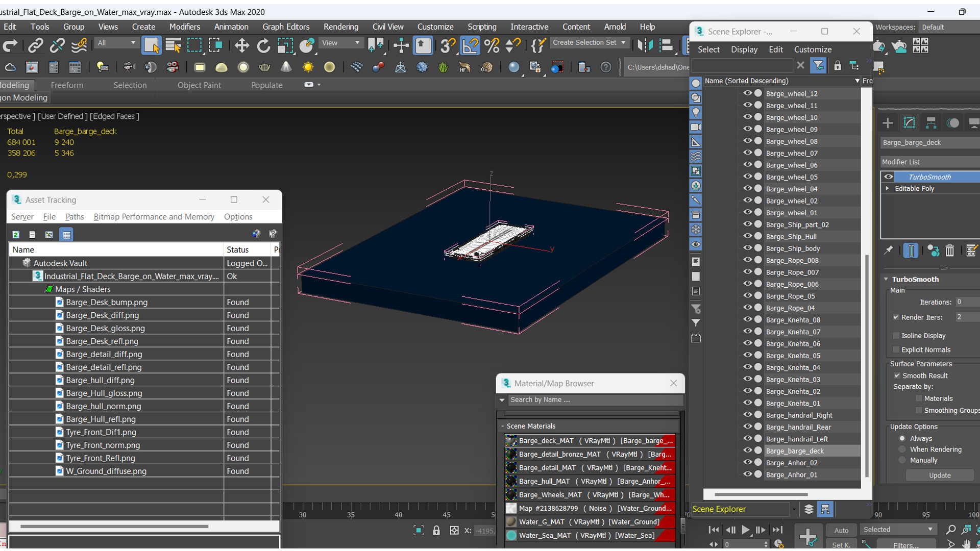This screenshot has width=980, height=551.
Task: Uncheck the Render Iters checkbox
Action: (x=896, y=317)
